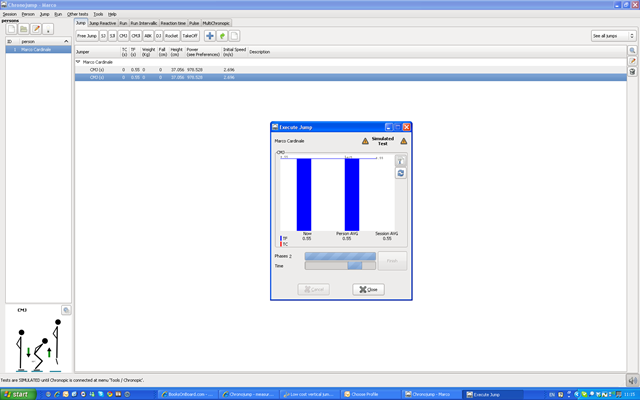640x400 pixels.
Task: Click the right warning triangle by Simulated Test
Action: coord(404,141)
